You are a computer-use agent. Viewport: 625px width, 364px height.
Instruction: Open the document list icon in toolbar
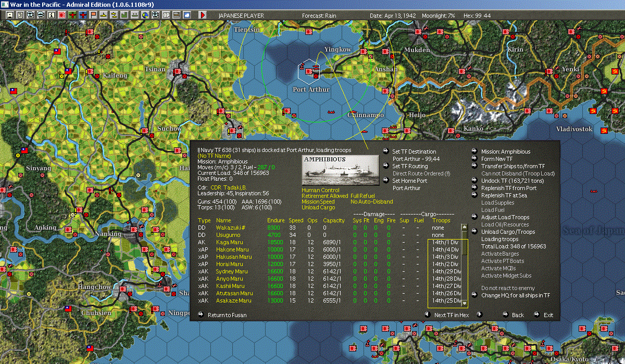[20, 15]
